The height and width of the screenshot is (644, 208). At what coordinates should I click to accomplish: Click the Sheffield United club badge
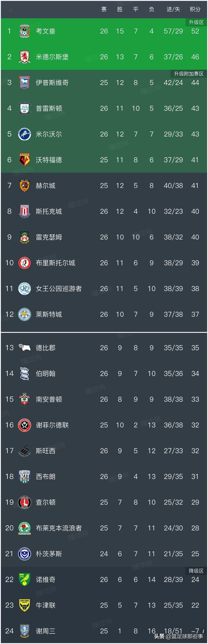[x=24, y=425]
